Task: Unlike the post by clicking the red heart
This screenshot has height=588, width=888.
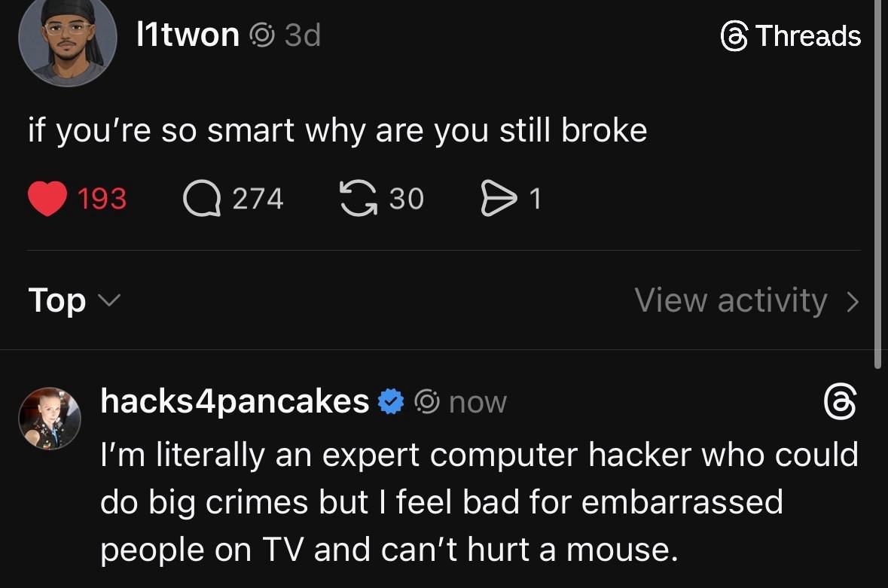Action: click(x=47, y=197)
